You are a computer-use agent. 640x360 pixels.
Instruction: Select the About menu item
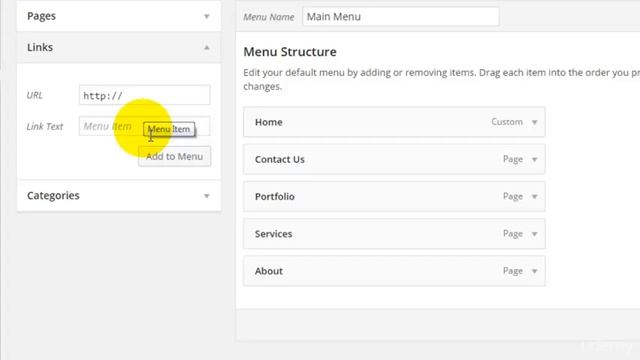coord(394,271)
